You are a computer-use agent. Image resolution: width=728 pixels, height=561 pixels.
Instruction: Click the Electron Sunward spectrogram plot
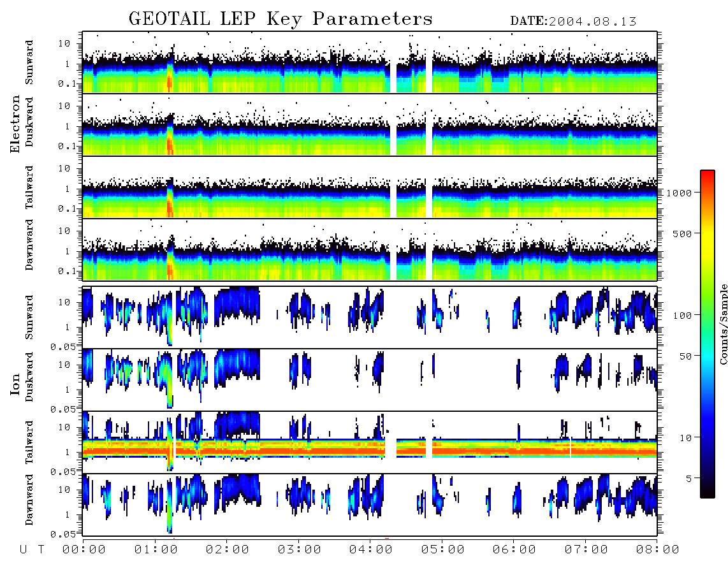(x=370, y=62)
